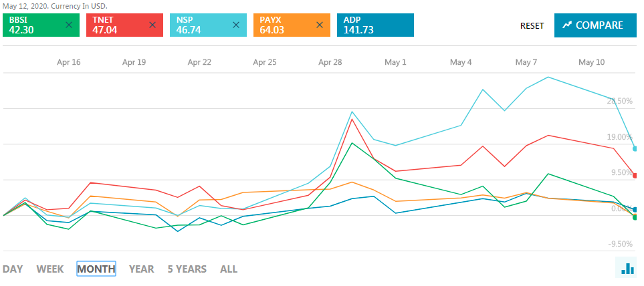Show the 5 YEARS chart range
644x286 pixels.
(x=187, y=269)
